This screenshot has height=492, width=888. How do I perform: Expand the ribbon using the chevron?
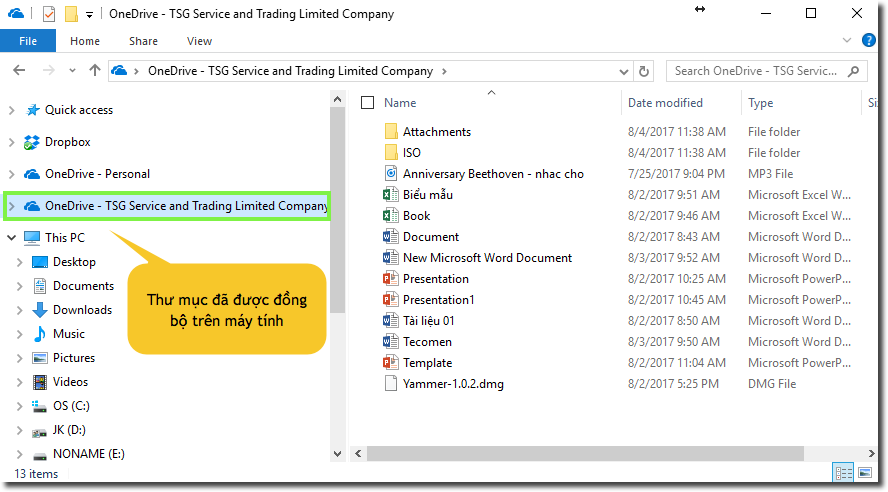click(846, 41)
